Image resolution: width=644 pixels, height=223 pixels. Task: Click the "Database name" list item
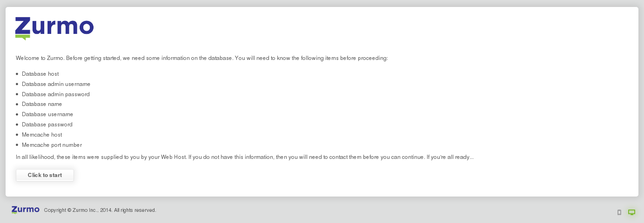tap(42, 104)
